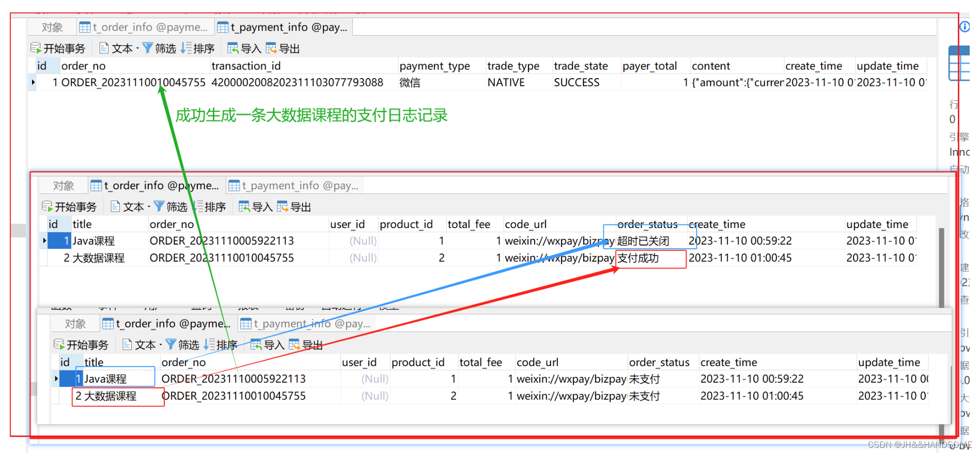Click 导出 export in the bottom order window
Screen dimensions: 980x453
tap(306, 345)
